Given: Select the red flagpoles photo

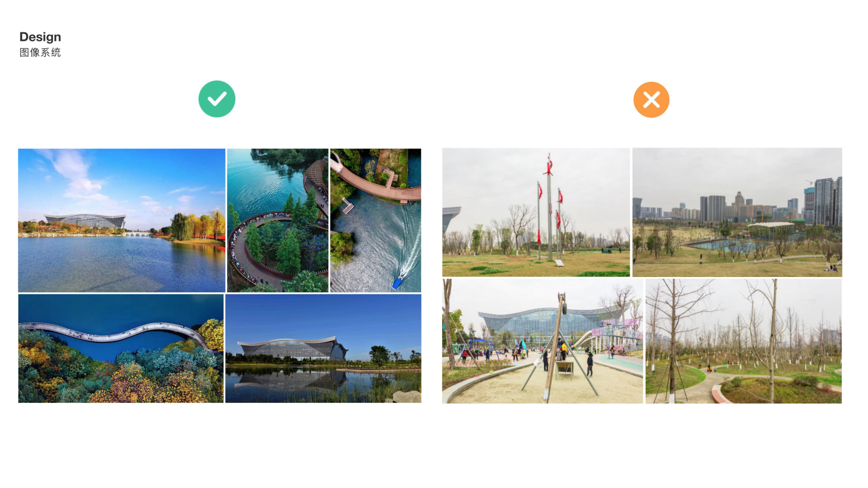Looking at the screenshot, I should click(x=536, y=212).
